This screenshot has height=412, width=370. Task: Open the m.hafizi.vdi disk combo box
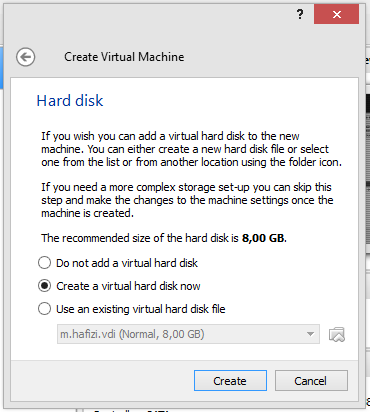click(188, 334)
